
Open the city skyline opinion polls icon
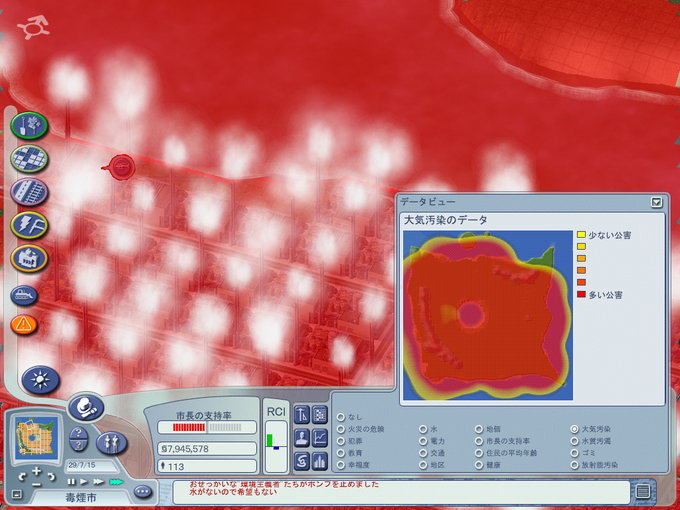[320, 461]
